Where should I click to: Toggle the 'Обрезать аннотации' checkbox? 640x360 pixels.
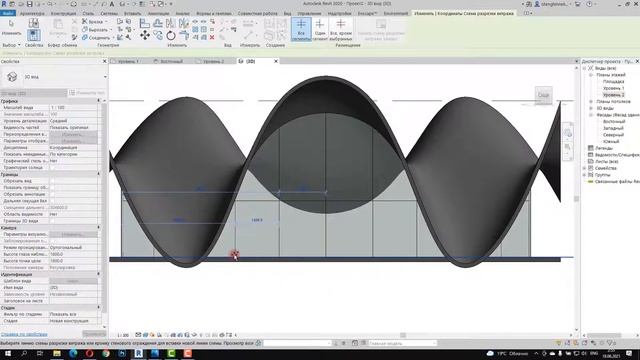point(52,194)
